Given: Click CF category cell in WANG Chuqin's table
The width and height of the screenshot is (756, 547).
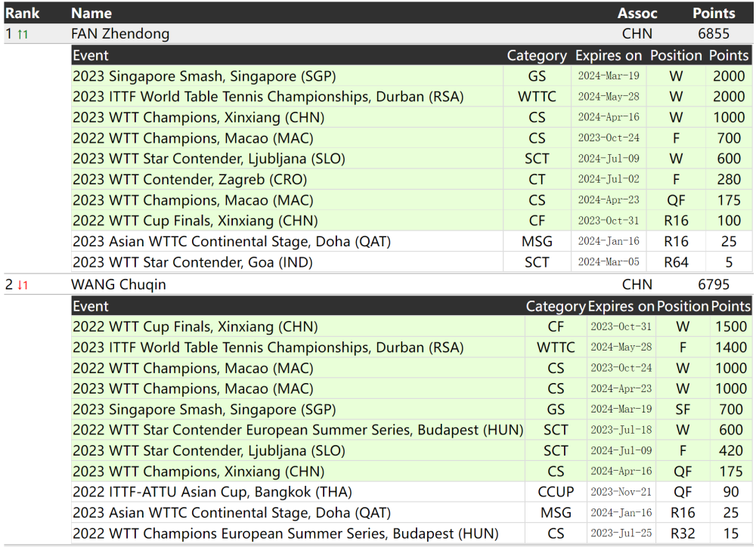Looking at the screenshot, I should pyautogui.click(x=556, y=326).
